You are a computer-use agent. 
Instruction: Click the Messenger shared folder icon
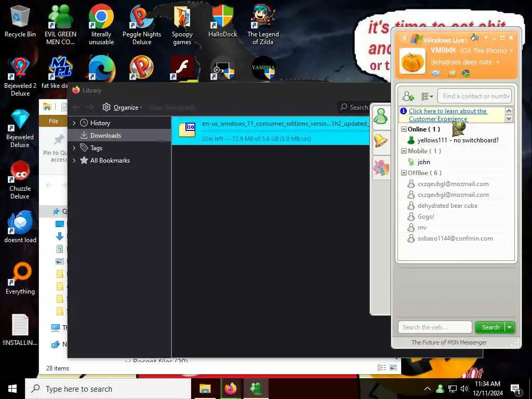click(451, 73)
